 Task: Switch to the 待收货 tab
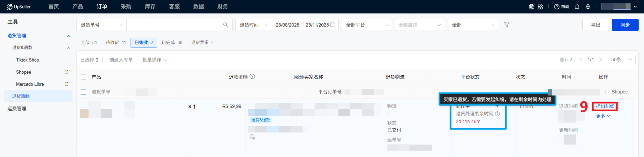pos(116,42)
